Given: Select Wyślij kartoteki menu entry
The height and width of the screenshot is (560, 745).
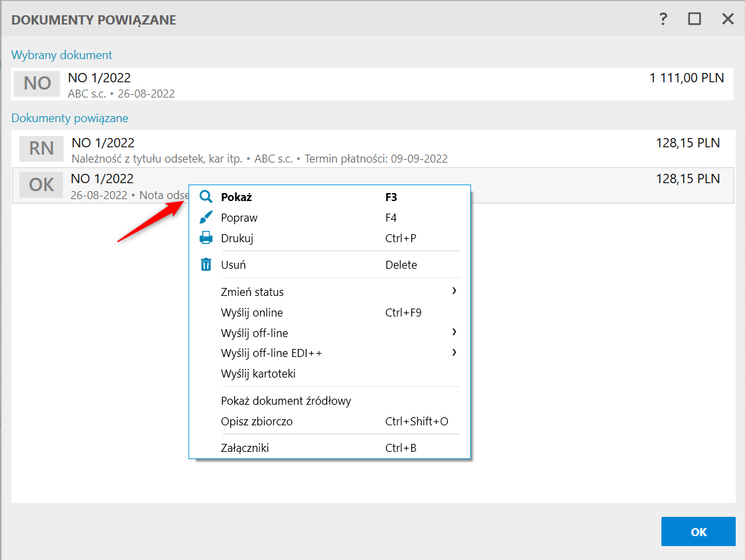Looking at the screenshot, I should (x=258, y=374).
